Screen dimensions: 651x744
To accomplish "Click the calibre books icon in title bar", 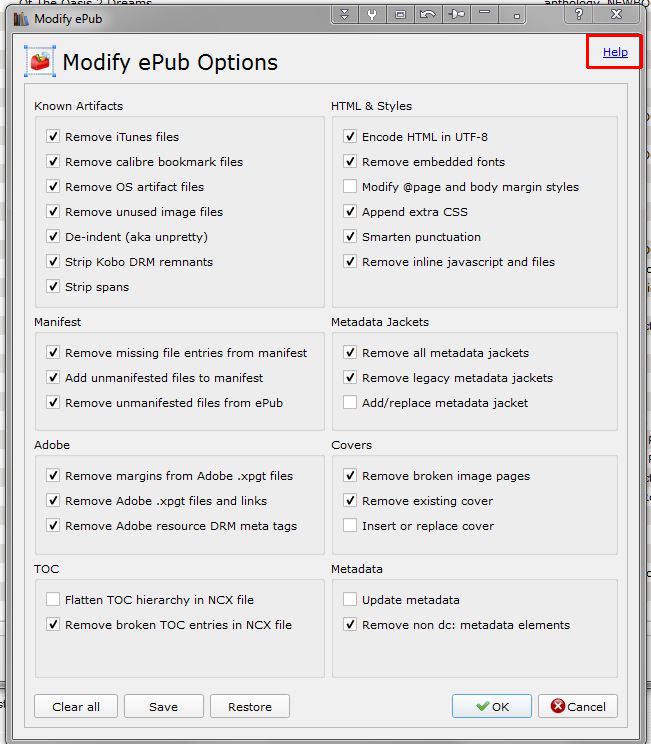I will coord(20,18).
